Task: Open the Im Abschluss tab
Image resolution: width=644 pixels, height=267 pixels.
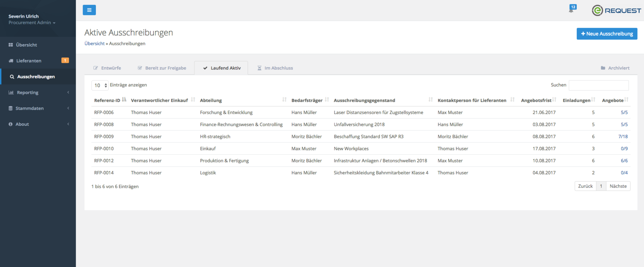Action: pos(275,68)
